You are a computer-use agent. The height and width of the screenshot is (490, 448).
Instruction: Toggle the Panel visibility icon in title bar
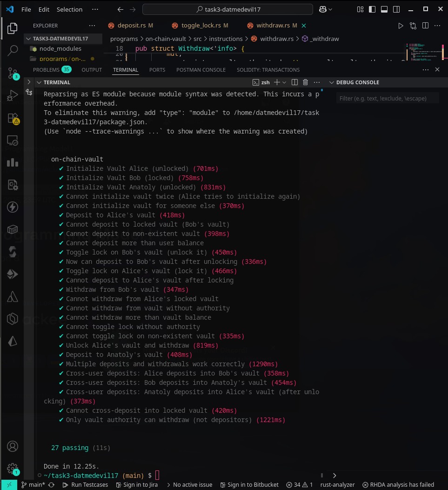point(384,9)
